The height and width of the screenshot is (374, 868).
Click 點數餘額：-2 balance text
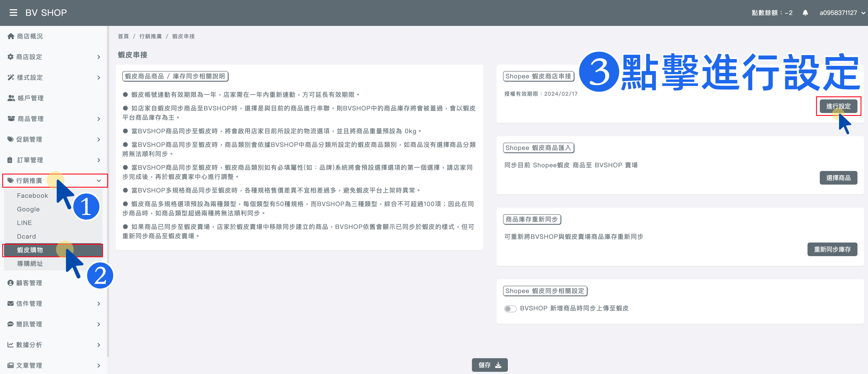[772, 13]
